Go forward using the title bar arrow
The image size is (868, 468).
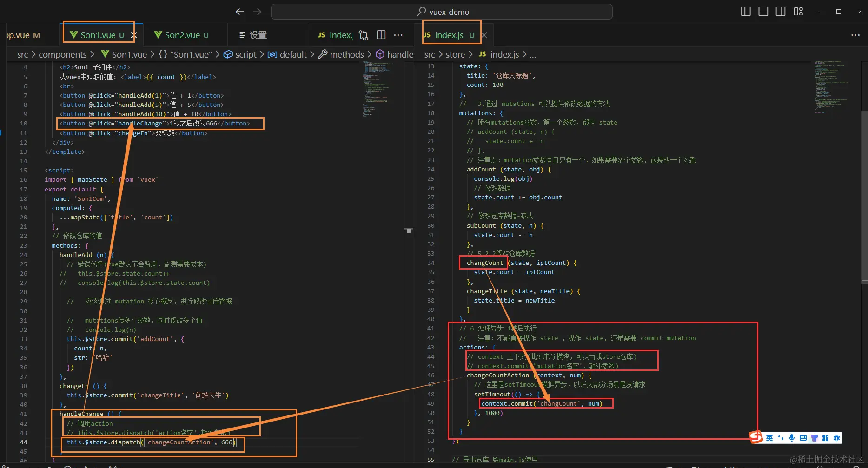coord(257,12)
